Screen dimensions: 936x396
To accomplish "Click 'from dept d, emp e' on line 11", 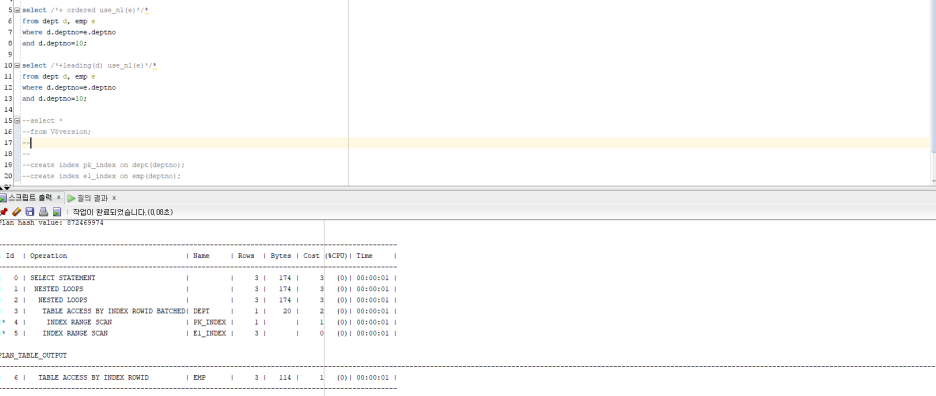I will click(x=58, y=76).
